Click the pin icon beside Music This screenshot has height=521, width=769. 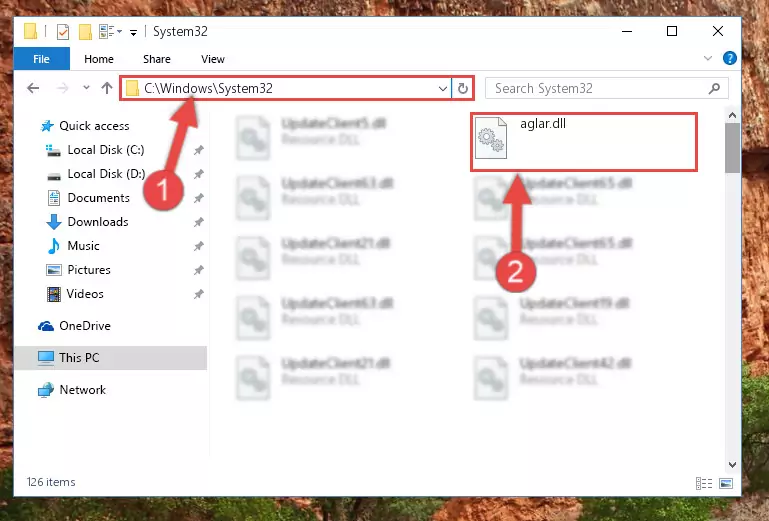(x=198, y=246)
